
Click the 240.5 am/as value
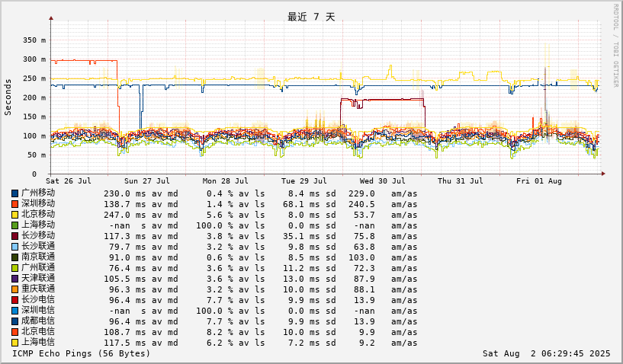[x=361, y=204]
